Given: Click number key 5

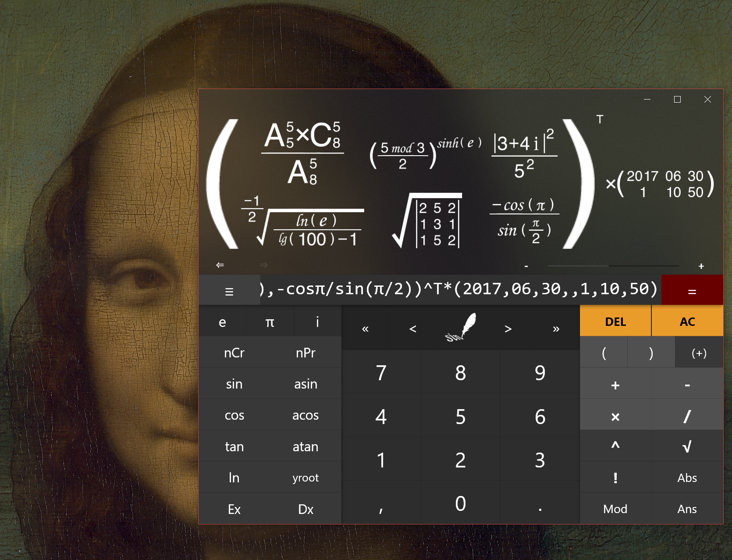Looking at the screenshot, I should click(x=460, y=416).
